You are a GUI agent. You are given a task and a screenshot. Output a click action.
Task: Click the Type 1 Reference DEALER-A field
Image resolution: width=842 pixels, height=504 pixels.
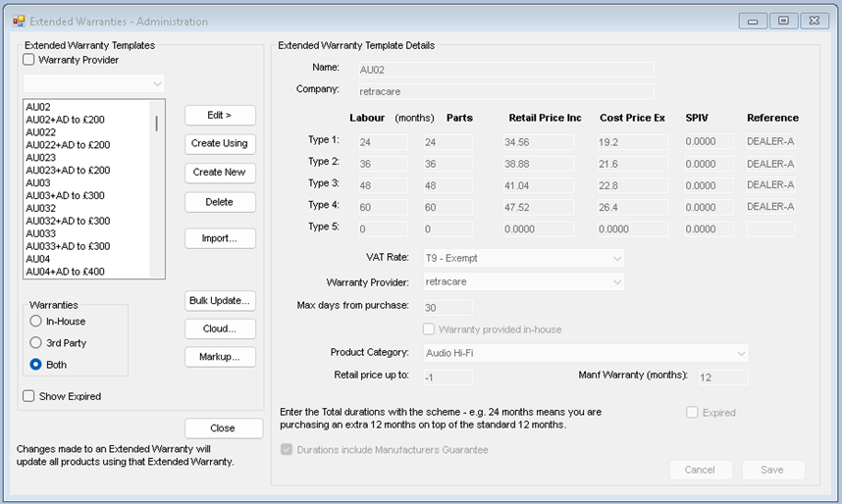coord(770,142)
